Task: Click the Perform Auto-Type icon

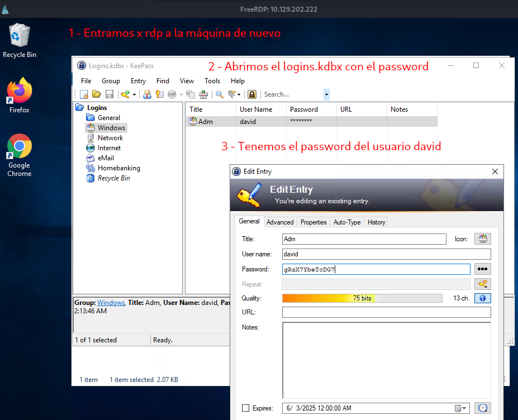Action: click(x=203, y=94)
